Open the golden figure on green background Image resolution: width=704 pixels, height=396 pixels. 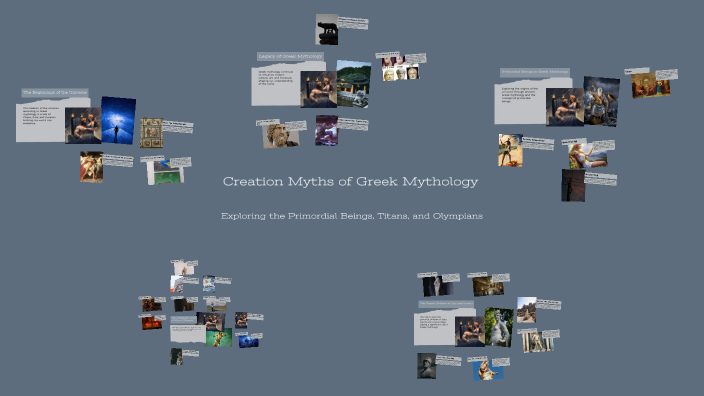(x=219, y=338)
